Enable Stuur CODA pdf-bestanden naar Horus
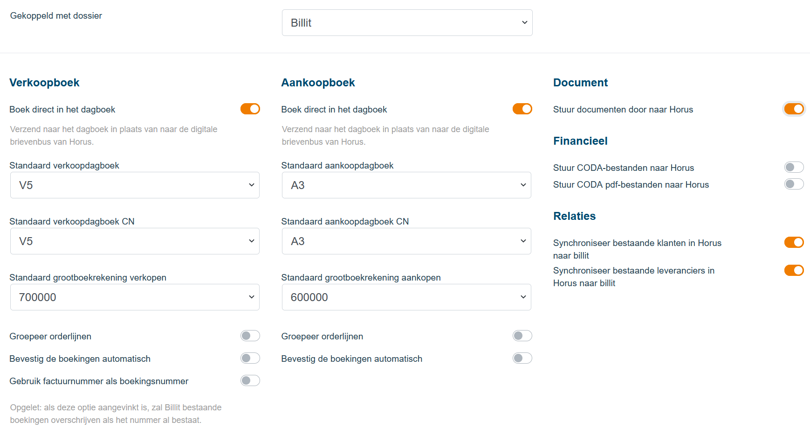The width and height of the screenshot is (810, 428). click(x=794, y=184)
